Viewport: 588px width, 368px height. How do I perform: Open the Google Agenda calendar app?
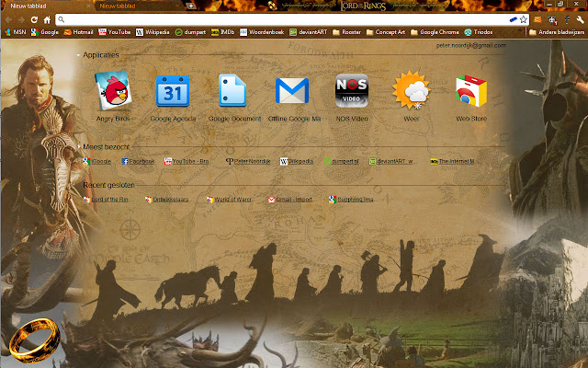[x=173, y=91]
